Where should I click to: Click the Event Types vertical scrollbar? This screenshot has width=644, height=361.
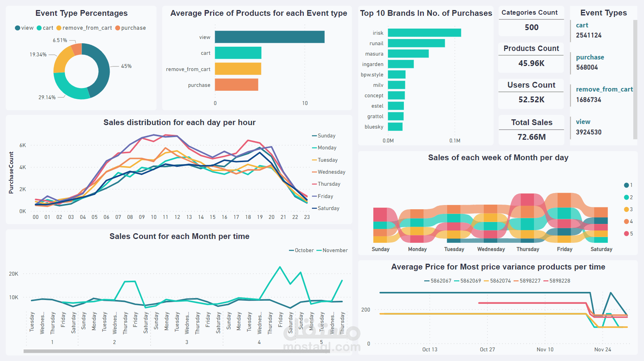click(635, 80)
